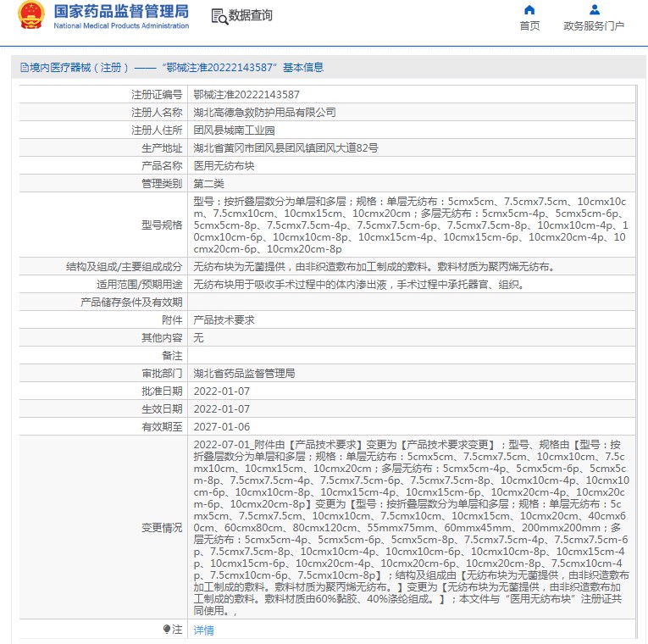Screen dimensions: 648x644
Task: Click the 型号规格 row label
Action: pyautogui.click(x=162, y=225)
